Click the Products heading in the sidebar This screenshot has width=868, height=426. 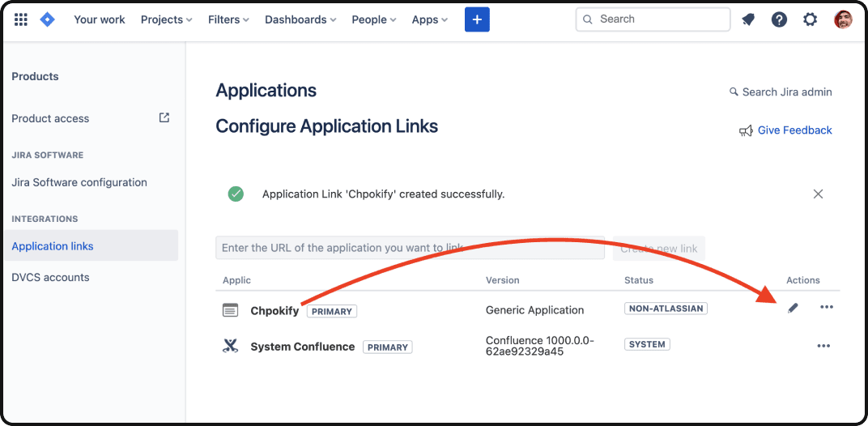tap(35, 76)
